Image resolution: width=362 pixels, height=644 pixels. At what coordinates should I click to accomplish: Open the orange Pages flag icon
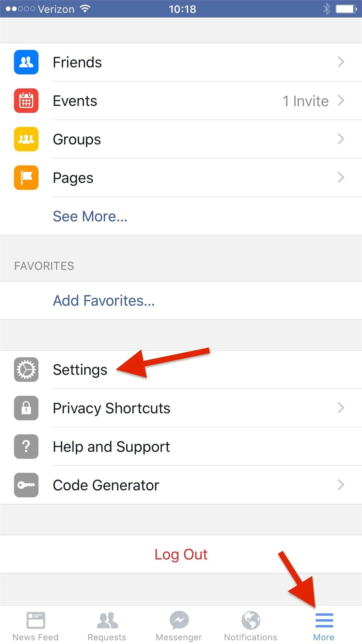coord(26,177)
